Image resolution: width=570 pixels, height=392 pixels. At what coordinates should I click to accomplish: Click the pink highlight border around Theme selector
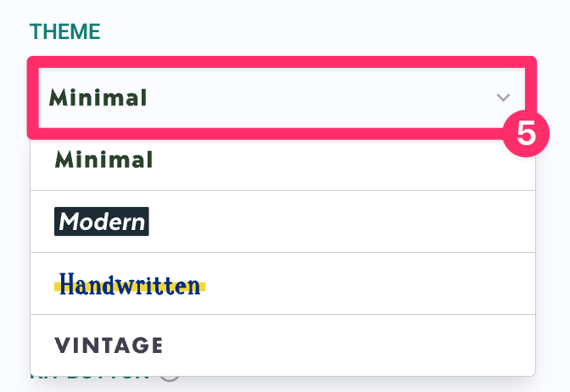(x=280, y=62)
